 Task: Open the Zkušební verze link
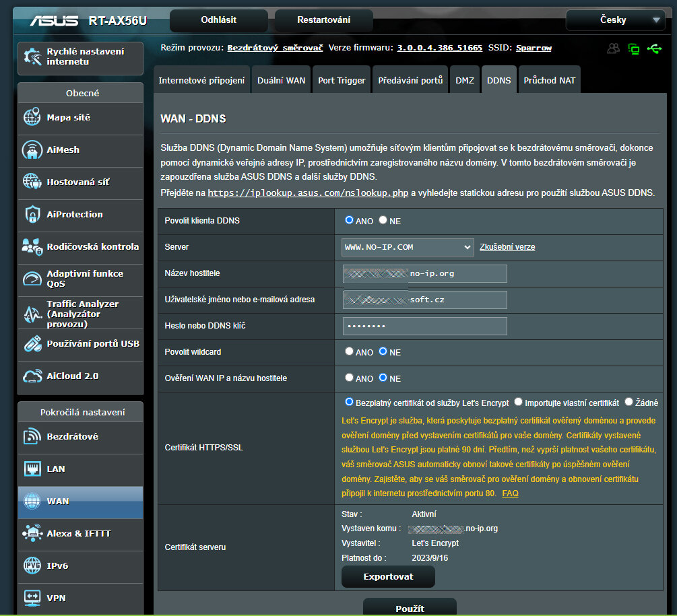507,247
